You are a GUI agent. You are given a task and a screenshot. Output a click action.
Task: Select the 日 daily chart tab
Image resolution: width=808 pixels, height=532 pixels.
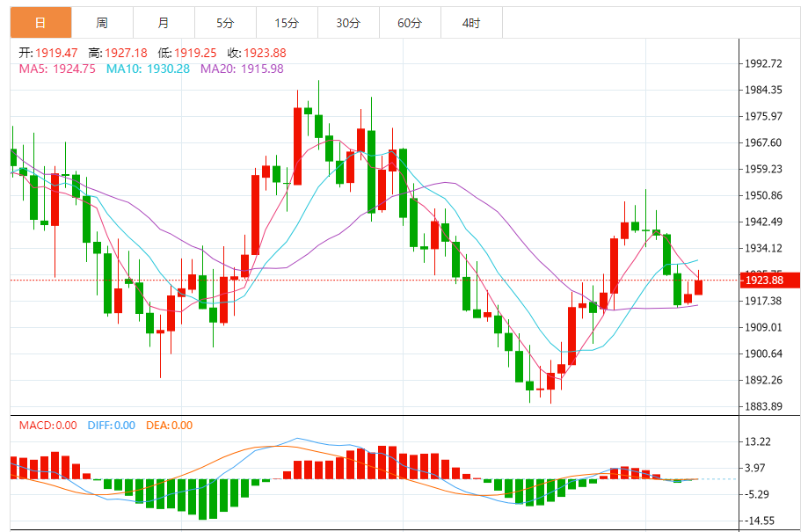pyautogui.click(x=40, y=23)
